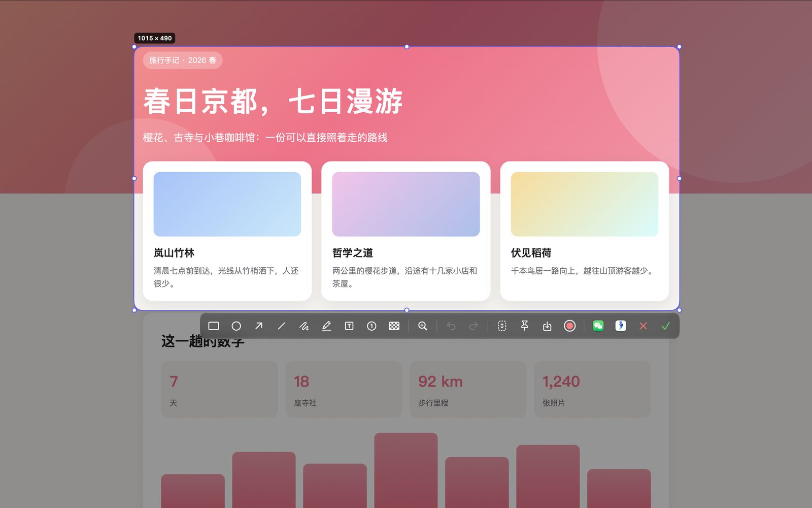Cancel the screenshot with the red X
Image resolution: width=812 pixels, height=508 pixels.
coord(643,326)
